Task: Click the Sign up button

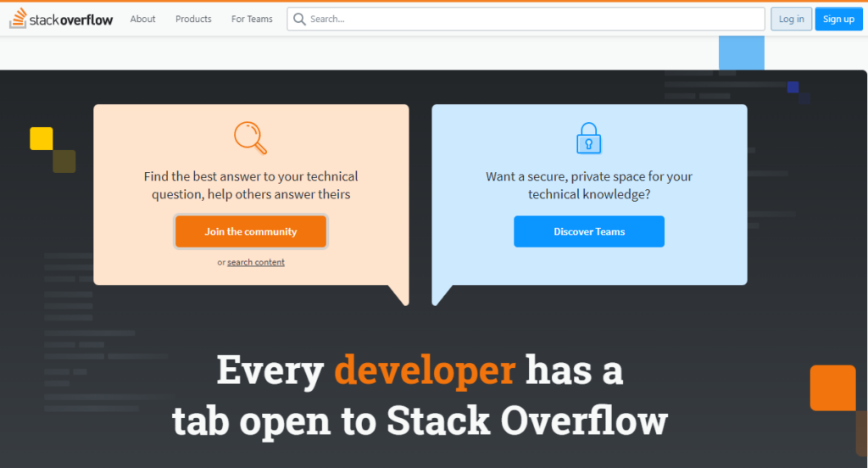Action: point(838,19)
